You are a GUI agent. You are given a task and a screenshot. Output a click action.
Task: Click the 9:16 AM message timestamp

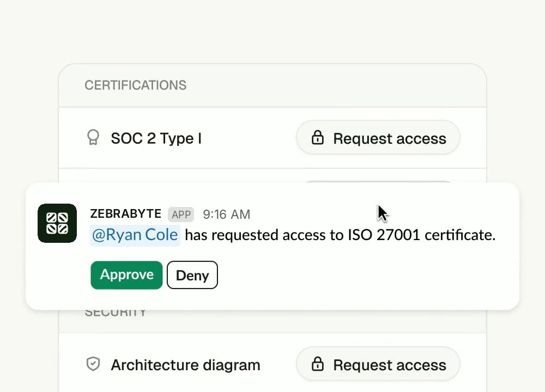click(x=227, y=215)
